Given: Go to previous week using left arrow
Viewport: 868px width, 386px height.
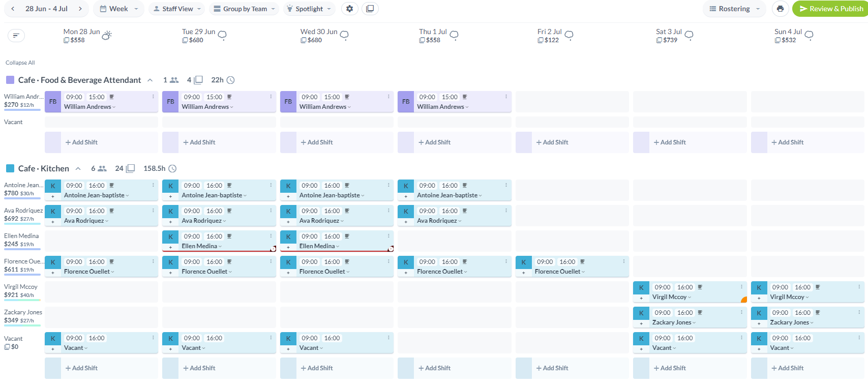Looking at the screenshot, I should [13, 9].
